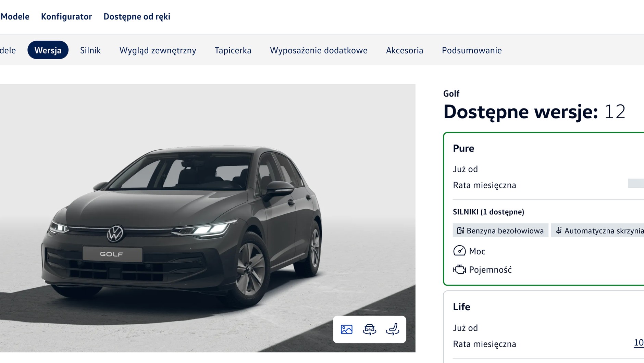Open Wyposażenie dodatkowe step
Image resolution: width=644 pixels, height=363 pixels.
coord(319,50)
